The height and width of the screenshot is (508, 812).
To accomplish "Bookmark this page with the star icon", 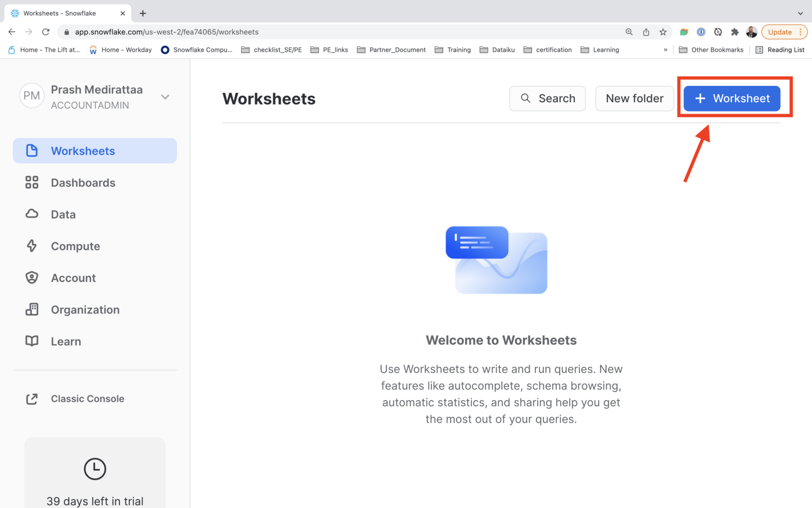I will 663,32.
